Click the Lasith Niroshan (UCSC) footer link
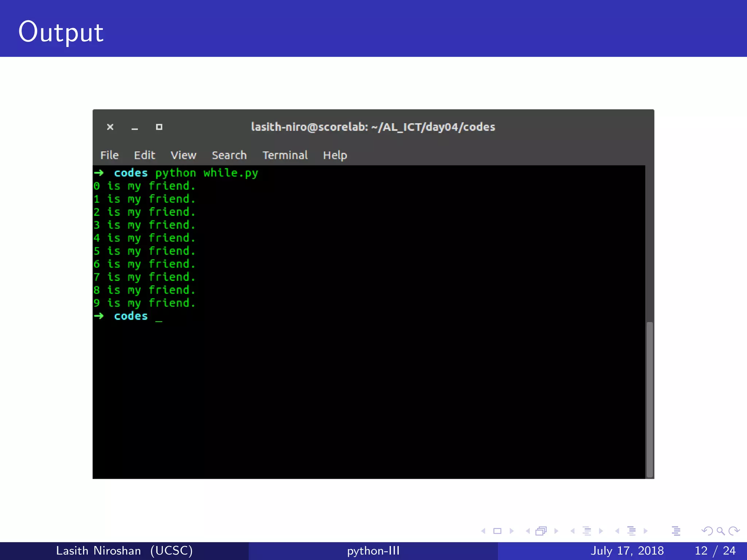Screen dimensions: 747x560 [x=124, y=551]
